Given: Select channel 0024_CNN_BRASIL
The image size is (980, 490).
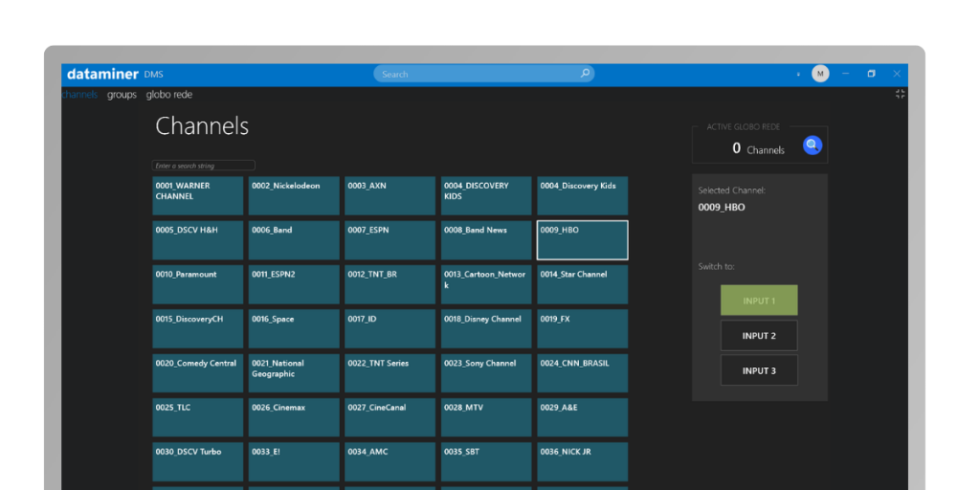Looking at the screenshot, I should tap(583, 373).
